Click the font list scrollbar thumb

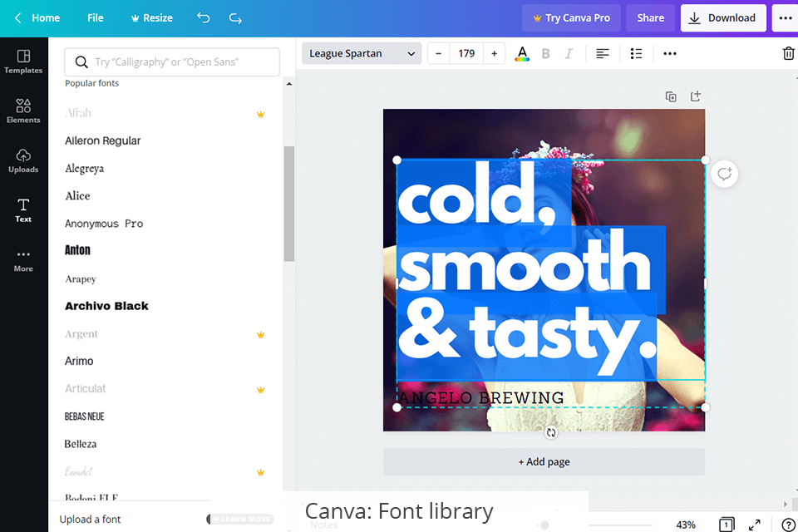289,204
